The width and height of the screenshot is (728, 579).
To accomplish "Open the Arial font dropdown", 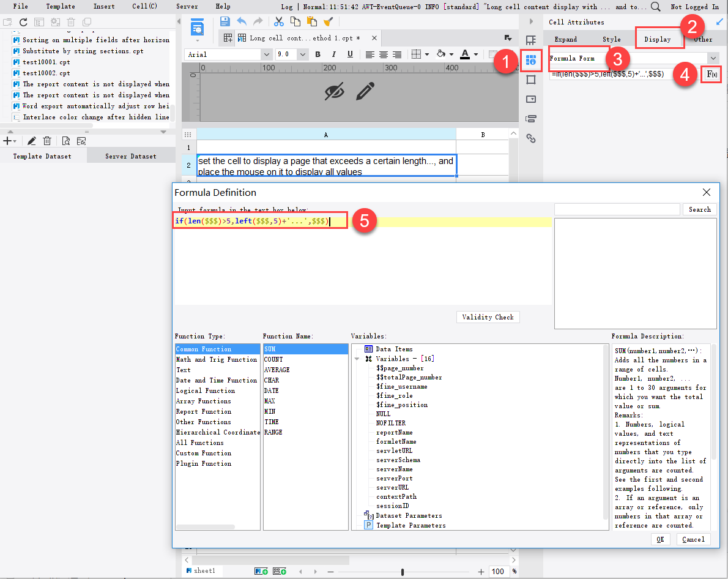I will pos(266,54).
